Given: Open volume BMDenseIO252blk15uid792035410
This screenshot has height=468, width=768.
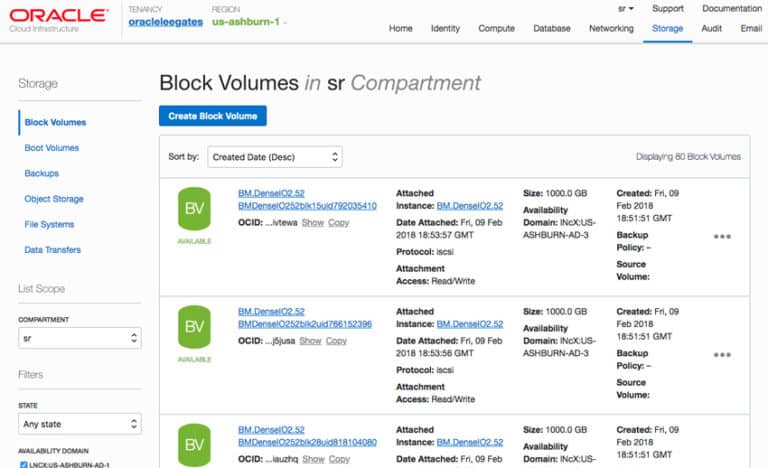Looking at the screenshot, I should (x=307, y=206).
